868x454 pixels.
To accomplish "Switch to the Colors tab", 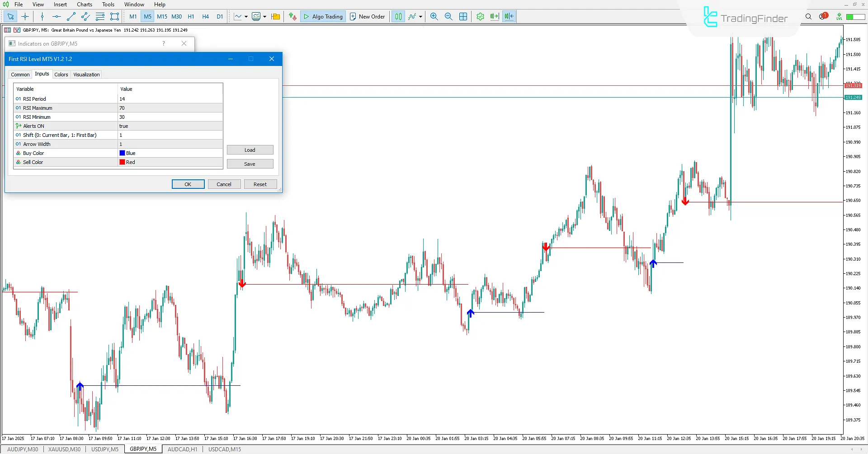I will pyautogui.click(x=61, y=74).
